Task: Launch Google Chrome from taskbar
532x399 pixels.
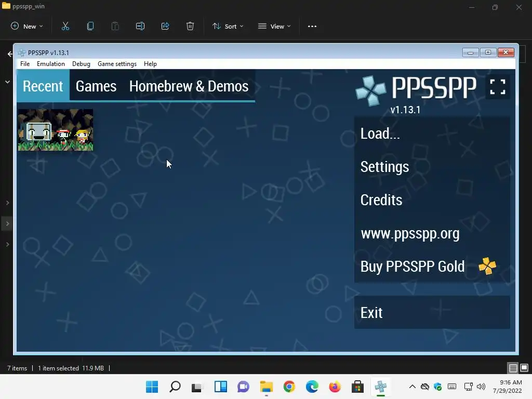Action: [x=289, y=387]
